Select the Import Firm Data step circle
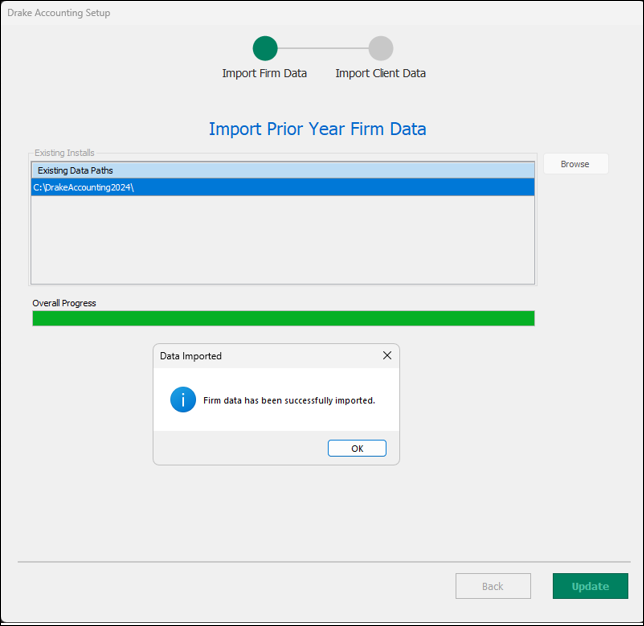Screen dimensions: 644x626 (x=265, y=48)
